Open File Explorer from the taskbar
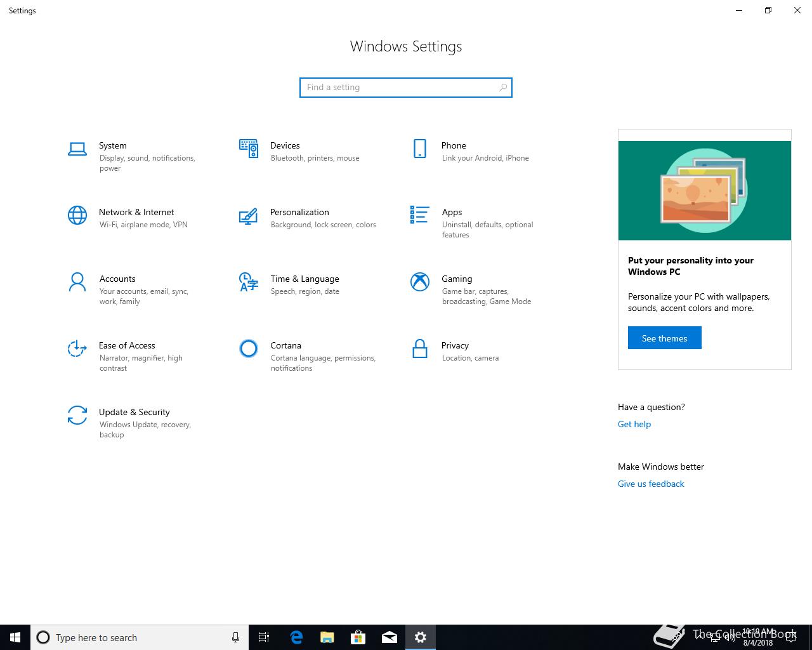Image resolution: width=812 pixels, height=650 pixels. point(327,637)
